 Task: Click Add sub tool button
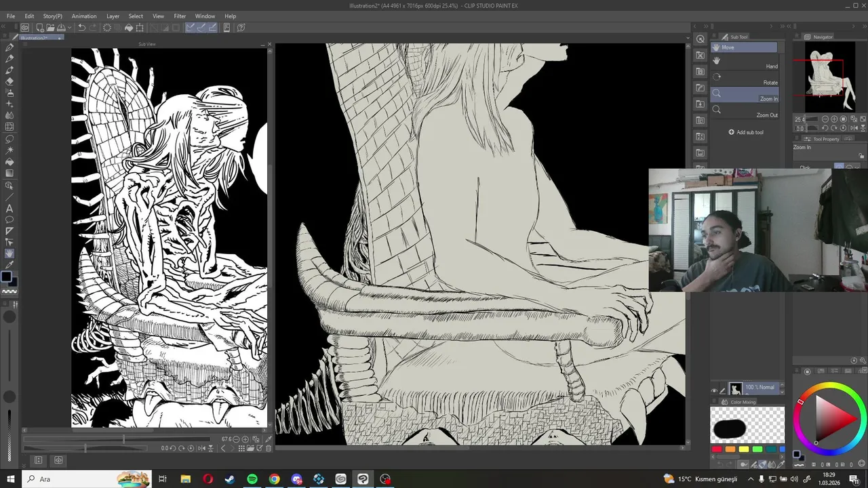[x=746, y=132]
